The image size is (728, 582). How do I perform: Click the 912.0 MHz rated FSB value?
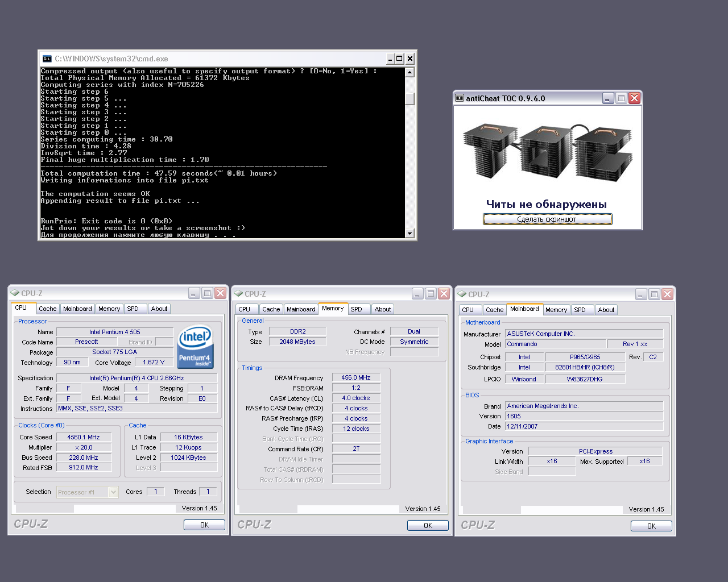point(84,468)
